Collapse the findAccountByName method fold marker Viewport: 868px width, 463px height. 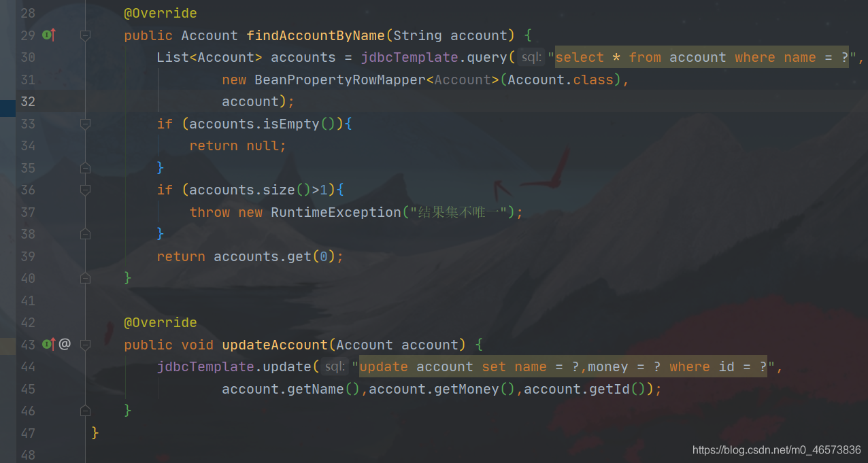(85, 35)
